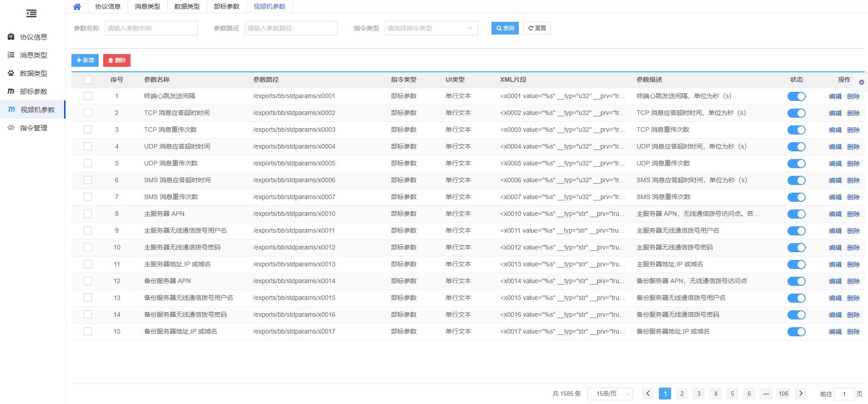868x404 pixels.
Task: Toggle status of UDP 消息重传次数 row
Action: [x=796, y=164]
